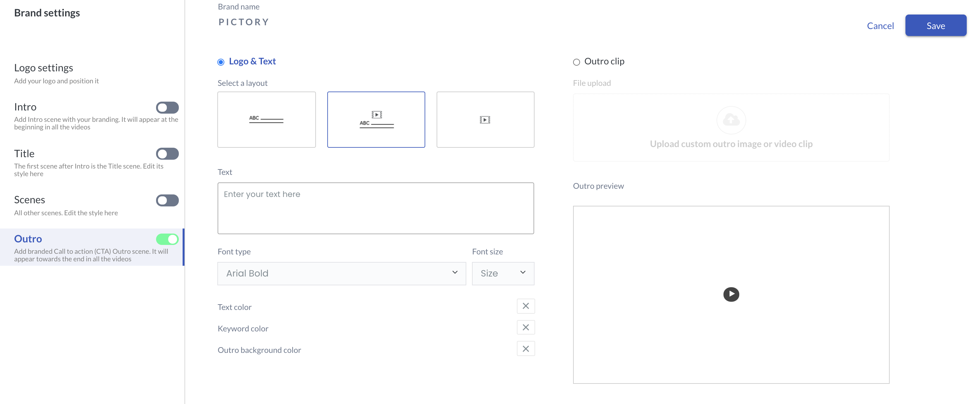This screenshot has width=980, height=404.
Task: Choose the Logo & Text radio option
Action: click(221, 62)
